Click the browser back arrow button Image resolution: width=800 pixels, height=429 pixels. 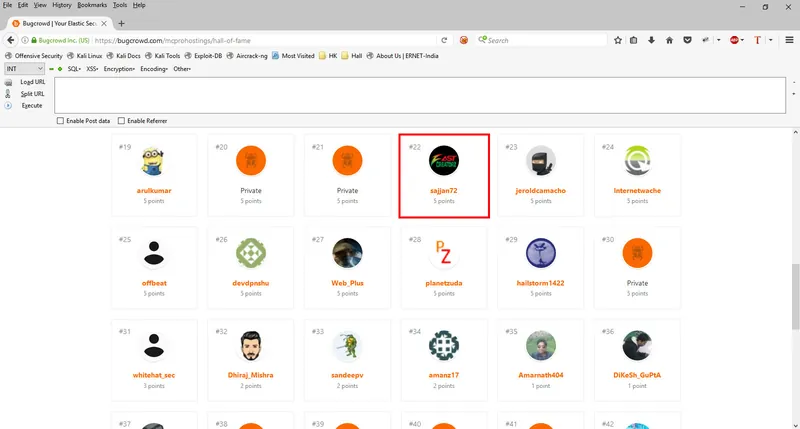(x=11, y=40)
